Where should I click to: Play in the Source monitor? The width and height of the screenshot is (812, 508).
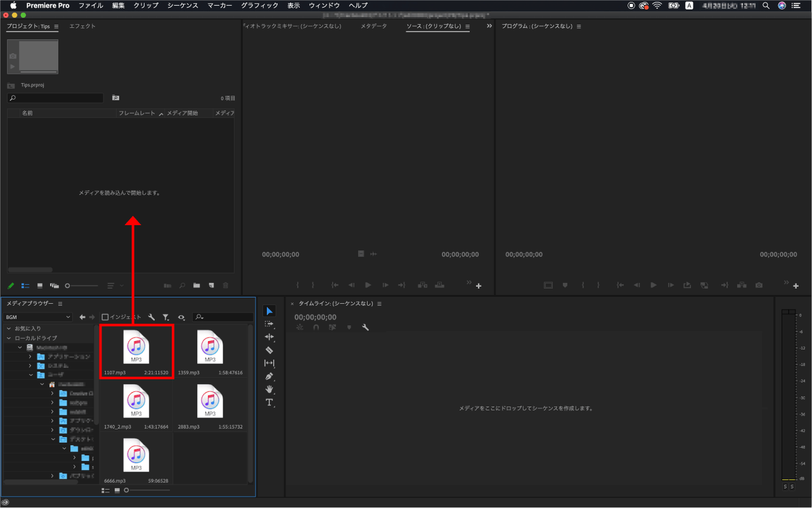(368, 285)
